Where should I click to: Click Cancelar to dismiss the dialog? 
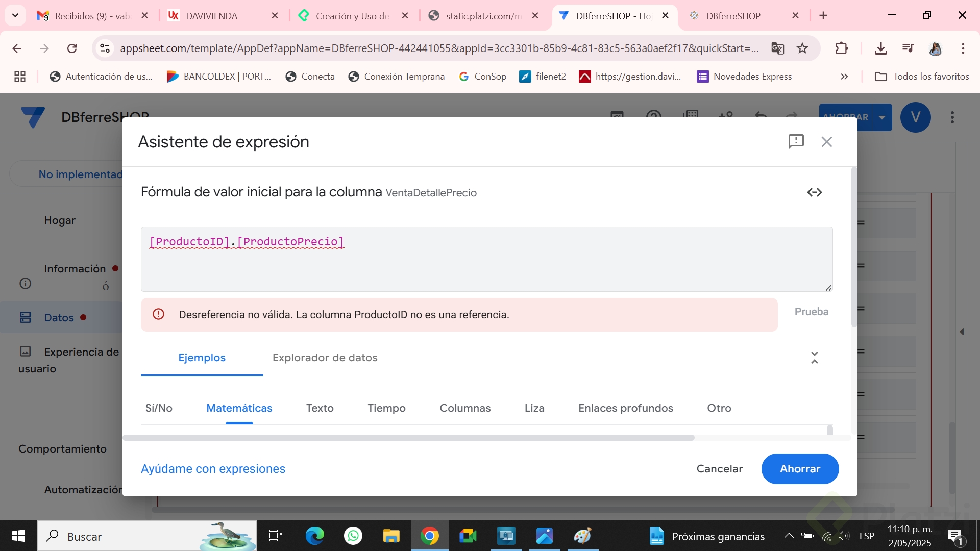click(719, 469)
